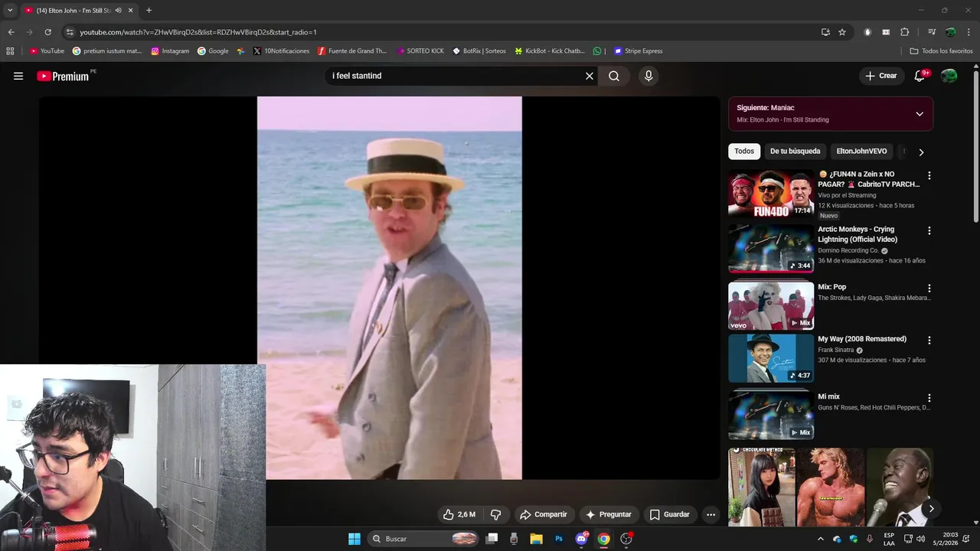Open more video actions ellipsis menu
Screen dimensions: 980x551
[710, 514]
